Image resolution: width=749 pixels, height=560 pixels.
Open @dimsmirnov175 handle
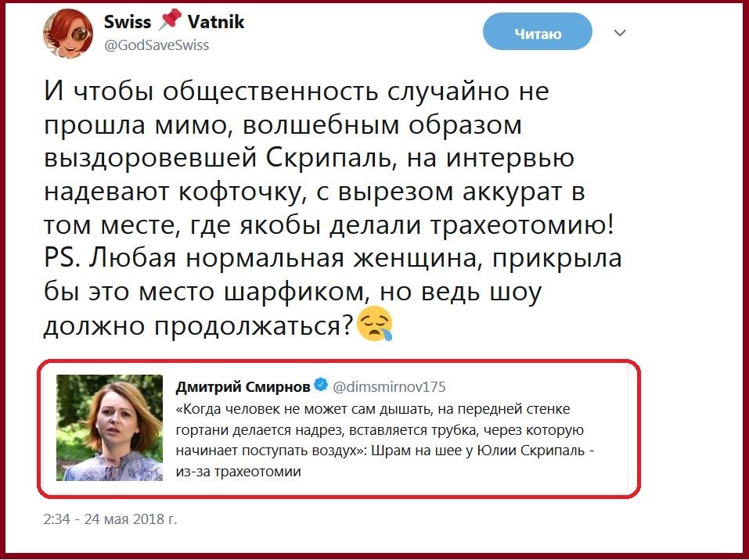click(389, 386)
